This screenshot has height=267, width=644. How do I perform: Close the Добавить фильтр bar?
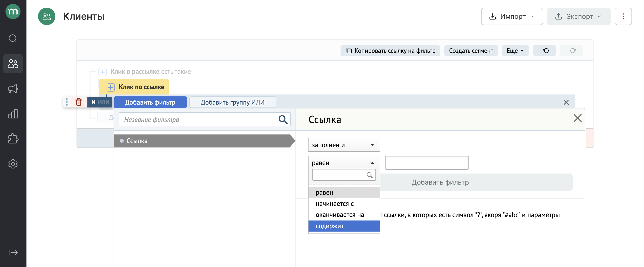pyautogui.click(x=566, y=102)
